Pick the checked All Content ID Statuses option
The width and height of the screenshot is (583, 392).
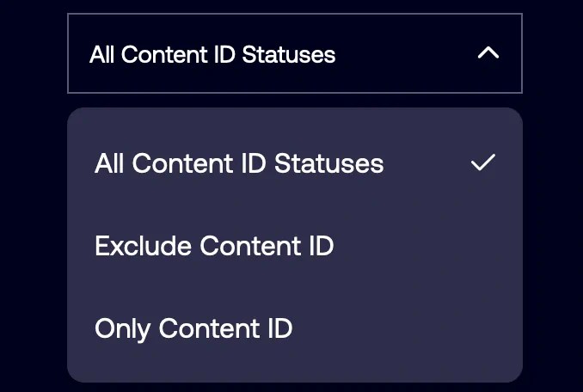pos(239,163)
